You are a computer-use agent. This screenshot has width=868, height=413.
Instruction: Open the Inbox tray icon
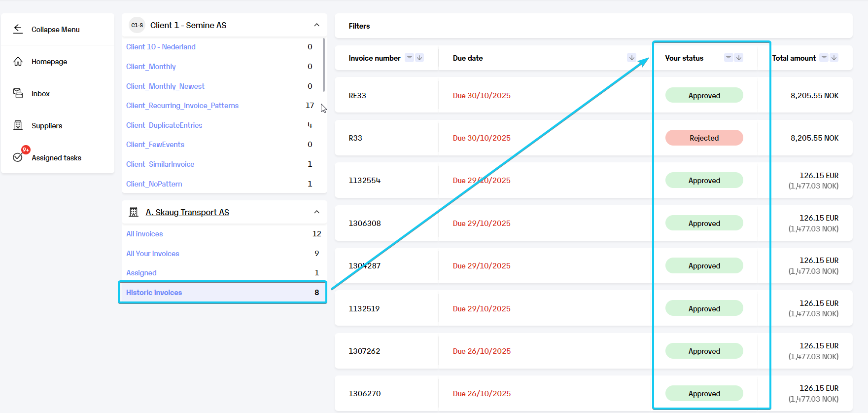[x=18, y=93]
